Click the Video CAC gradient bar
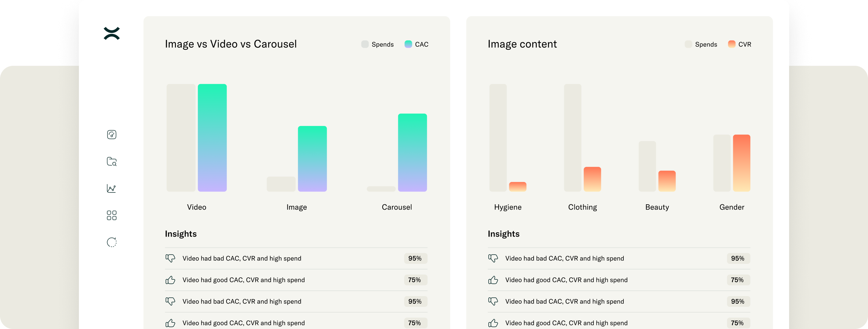 point(212,138)
